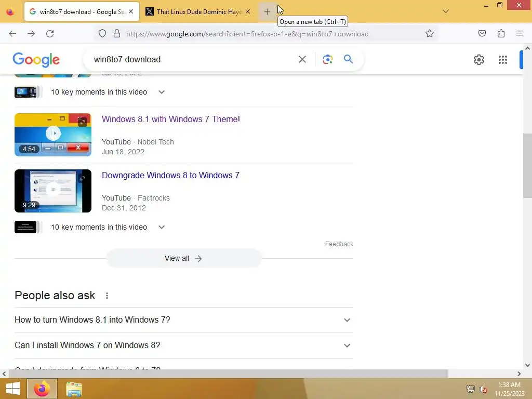Open File Explorer from the taskbar

click(x=74, y=389)
